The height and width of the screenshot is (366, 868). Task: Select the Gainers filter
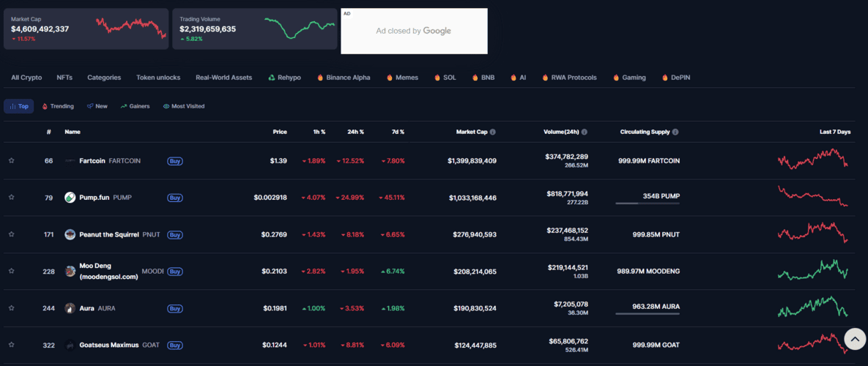click(x=135, y=106)
